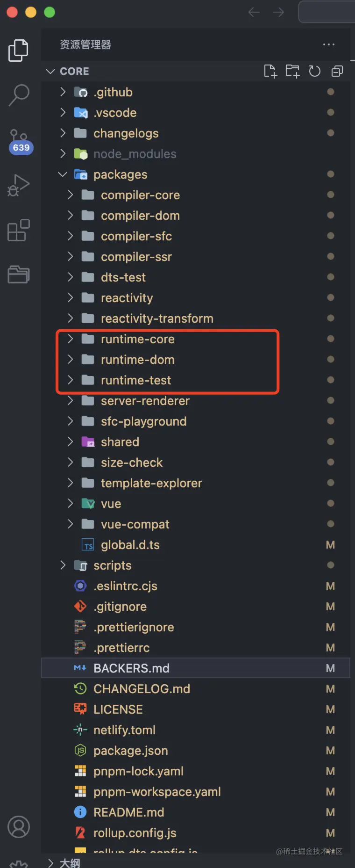355x868 pixels.
Task: Open the Search view icon
Action: (x=19, y=95)
